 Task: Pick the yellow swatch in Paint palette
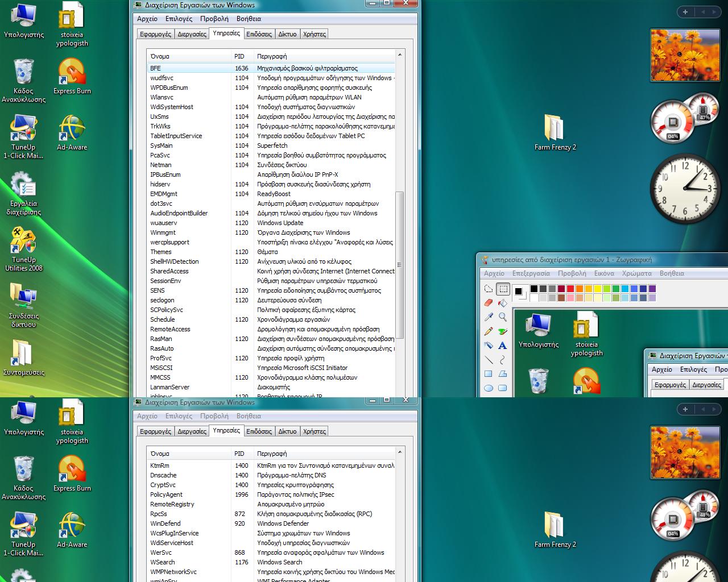tap(598, 289)
